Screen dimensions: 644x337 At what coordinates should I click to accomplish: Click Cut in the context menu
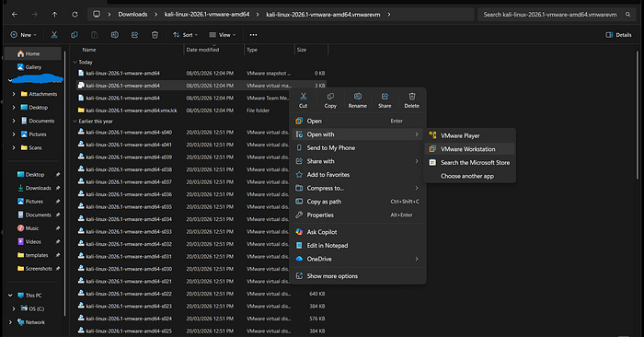pyautogui.click(x=303, y=100)
